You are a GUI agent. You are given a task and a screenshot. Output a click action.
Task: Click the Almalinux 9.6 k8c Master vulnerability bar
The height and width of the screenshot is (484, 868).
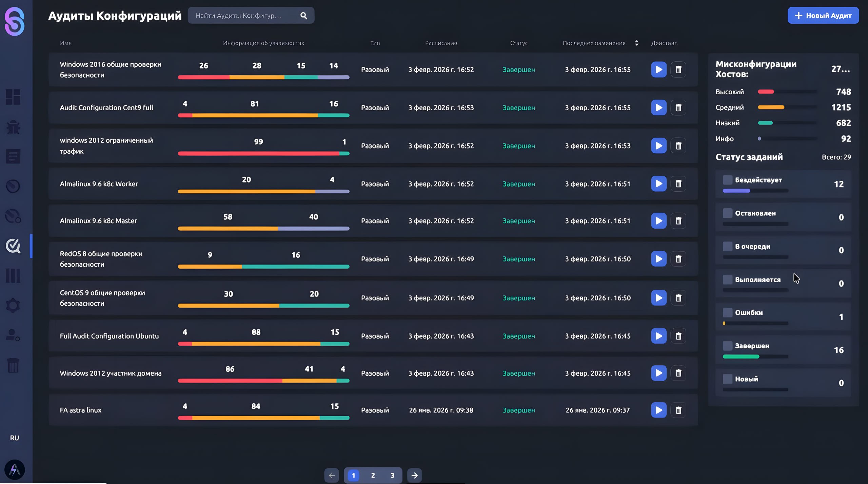(263, 229)
